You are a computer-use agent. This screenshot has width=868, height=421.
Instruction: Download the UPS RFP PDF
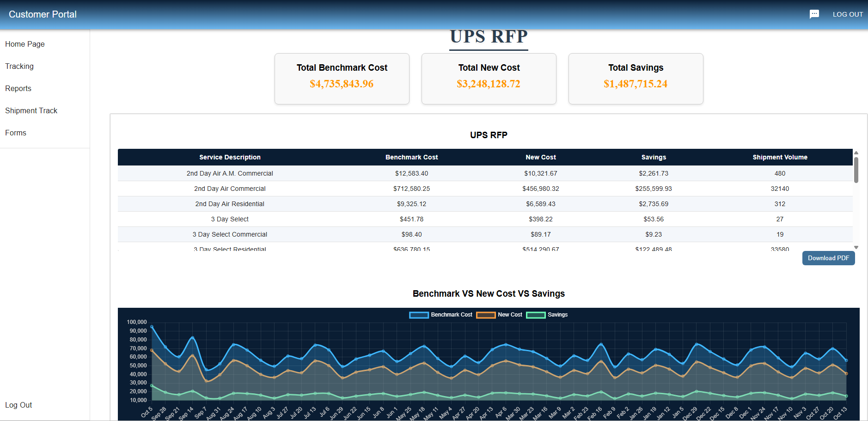[828, 258]
